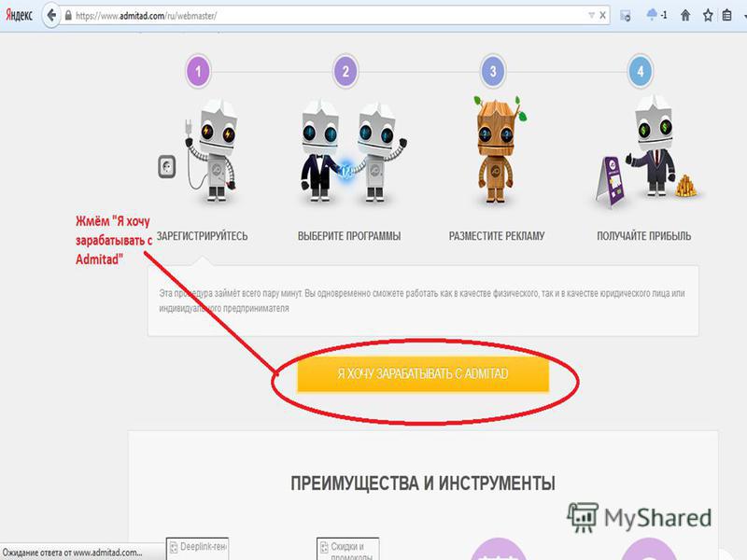747x560 pixels.
Task: Click the padlock icon in address bar
Action: point(68,16)
